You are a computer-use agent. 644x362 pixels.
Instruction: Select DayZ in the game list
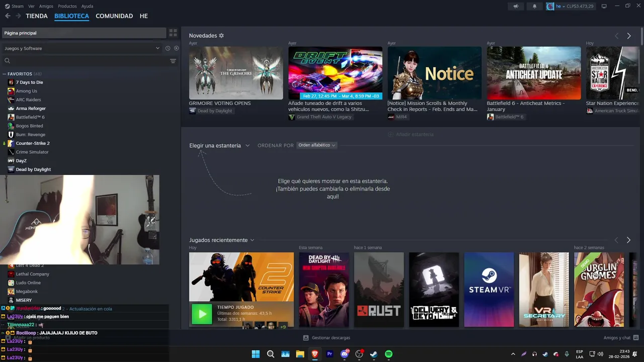[x=21, y=161]
